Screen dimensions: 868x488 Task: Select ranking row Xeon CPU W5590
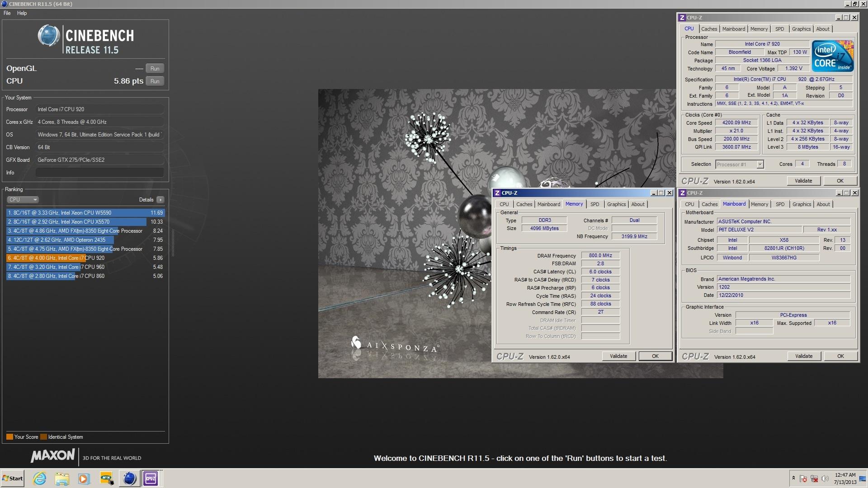pyautogui.click(x=85, y=213)
